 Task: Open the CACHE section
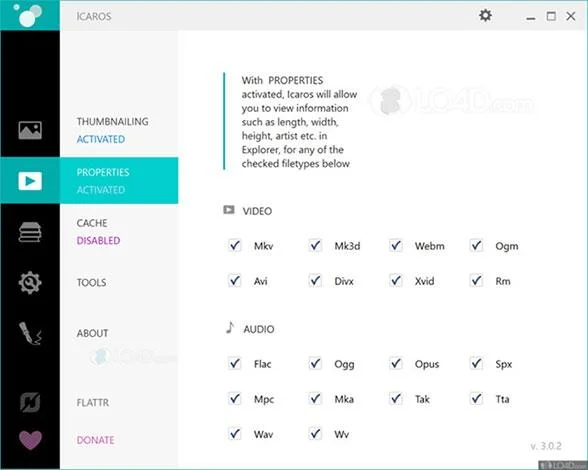[92, 223]
